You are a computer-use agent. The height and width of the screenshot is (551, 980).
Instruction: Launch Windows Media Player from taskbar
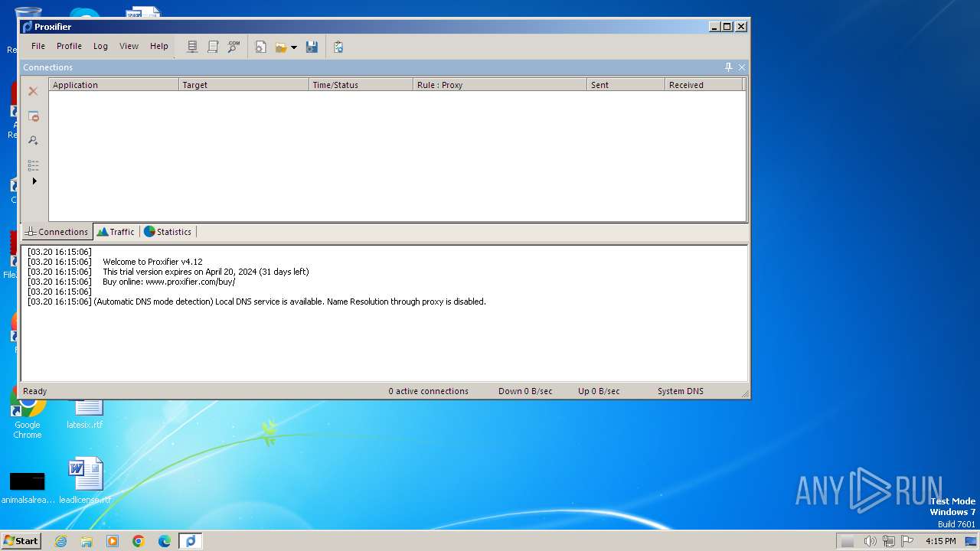click(x=113, y=541)
